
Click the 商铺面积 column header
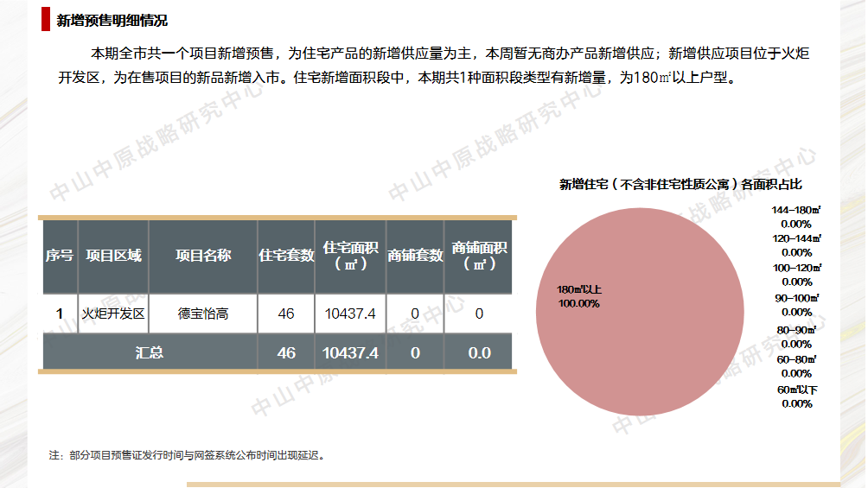[479, 256]
